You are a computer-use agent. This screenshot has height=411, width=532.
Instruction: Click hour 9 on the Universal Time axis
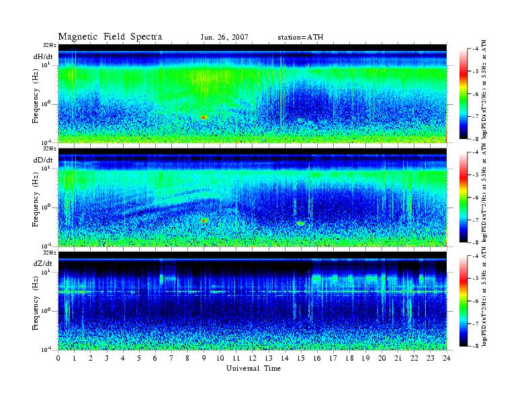(204, 358)
